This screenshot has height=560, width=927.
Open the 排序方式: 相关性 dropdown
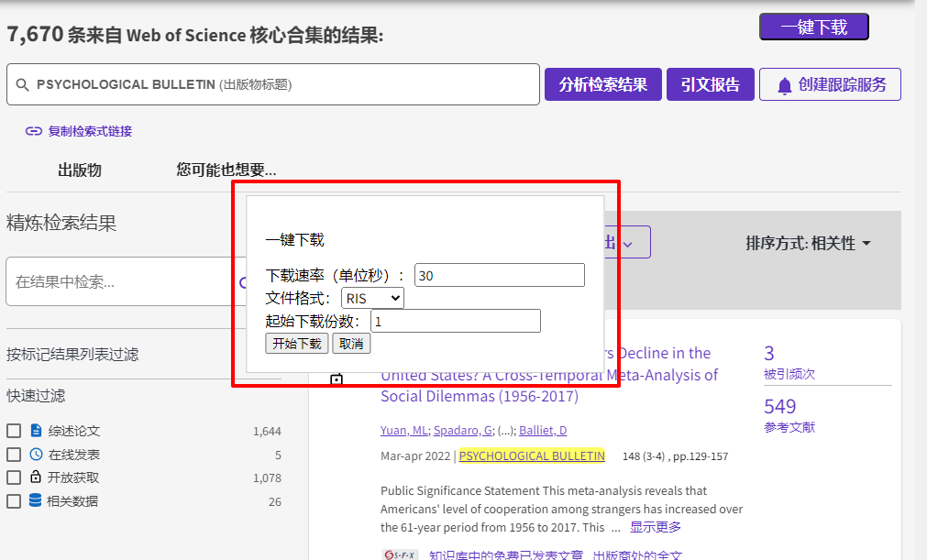tap(808, 243)
